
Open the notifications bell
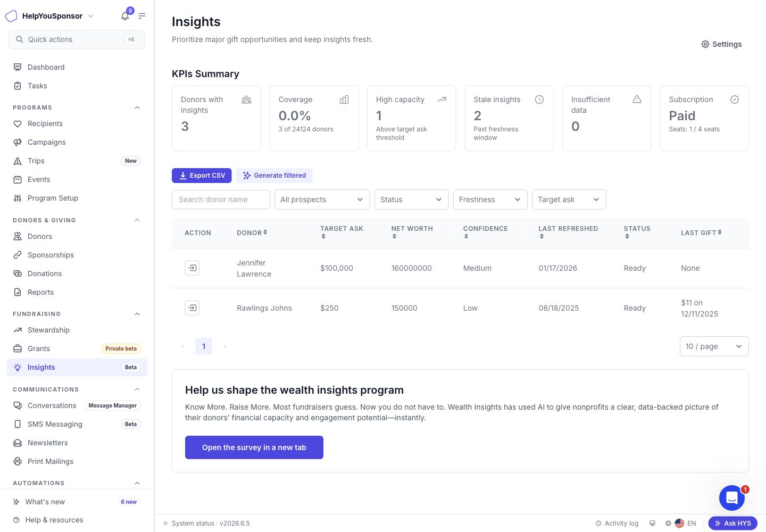tap(125, 16)
